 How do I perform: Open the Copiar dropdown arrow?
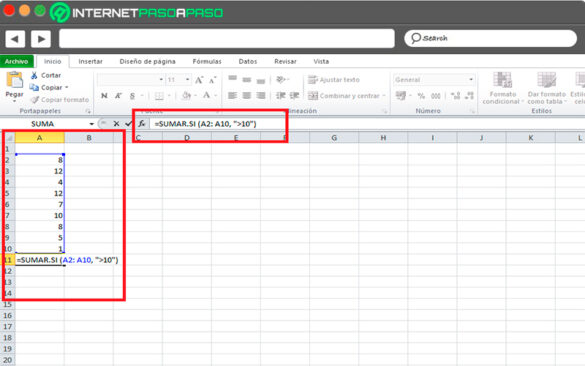[x=67, y=88]
